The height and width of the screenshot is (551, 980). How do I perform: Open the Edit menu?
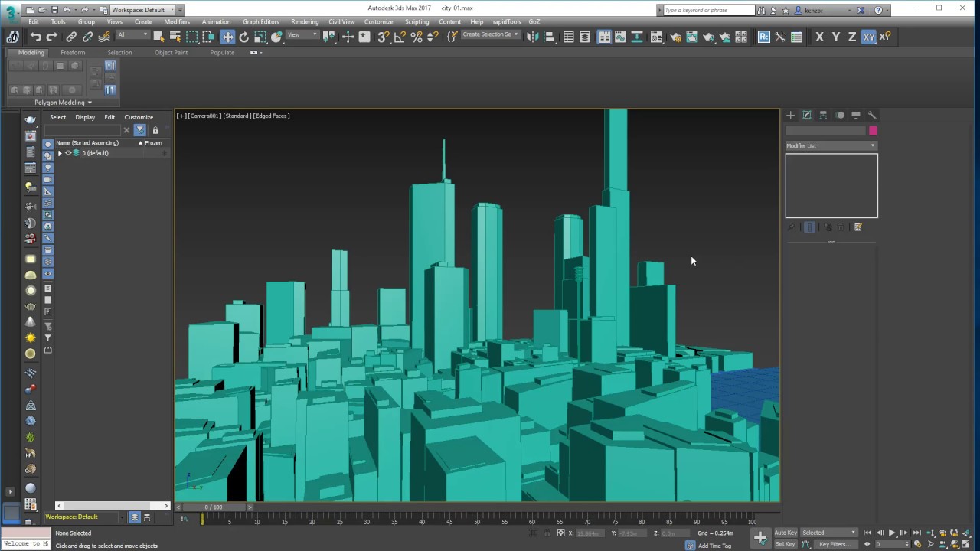pyautogui.click(x=34, y=22)
